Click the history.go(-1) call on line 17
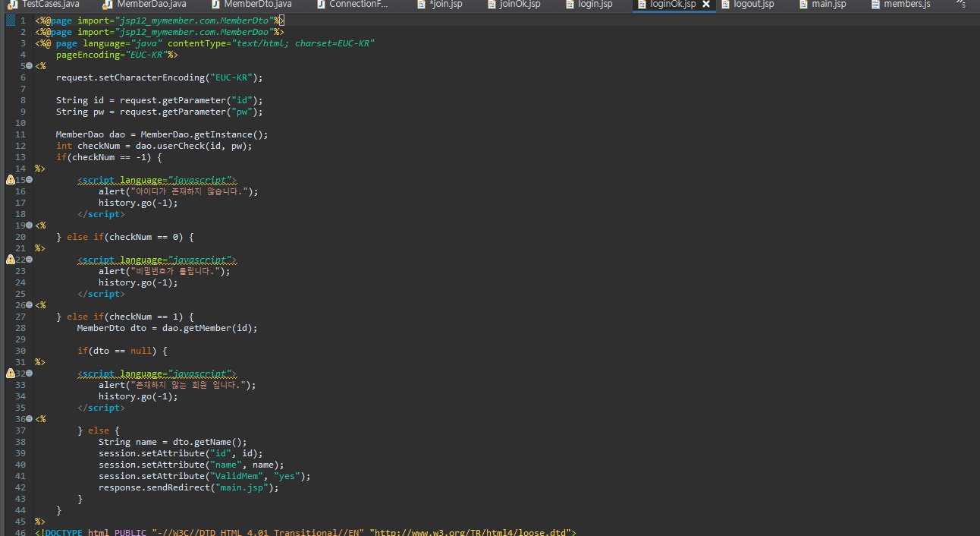The width and height of the screenshot is (980, 536). coord(138,203)
